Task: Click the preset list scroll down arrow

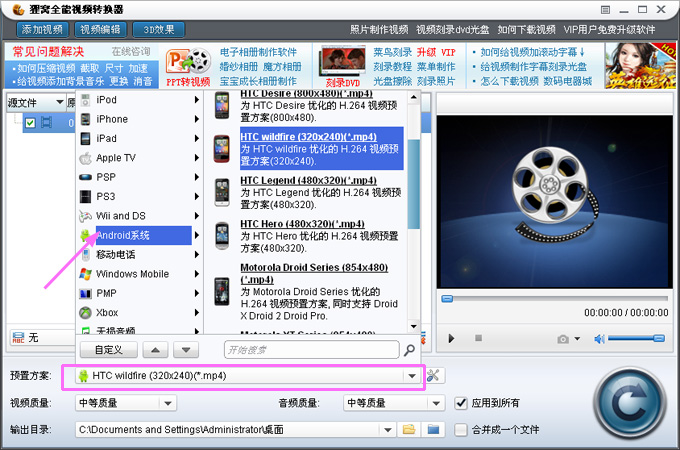Action: click(414, 326)
